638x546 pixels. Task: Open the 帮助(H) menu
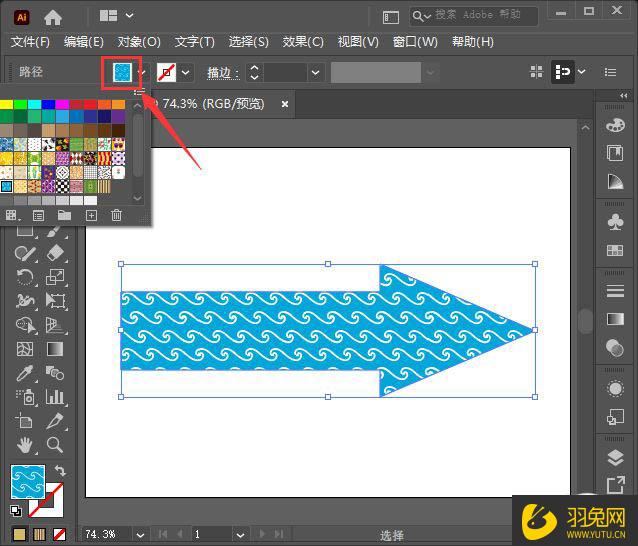click(473, 41)
